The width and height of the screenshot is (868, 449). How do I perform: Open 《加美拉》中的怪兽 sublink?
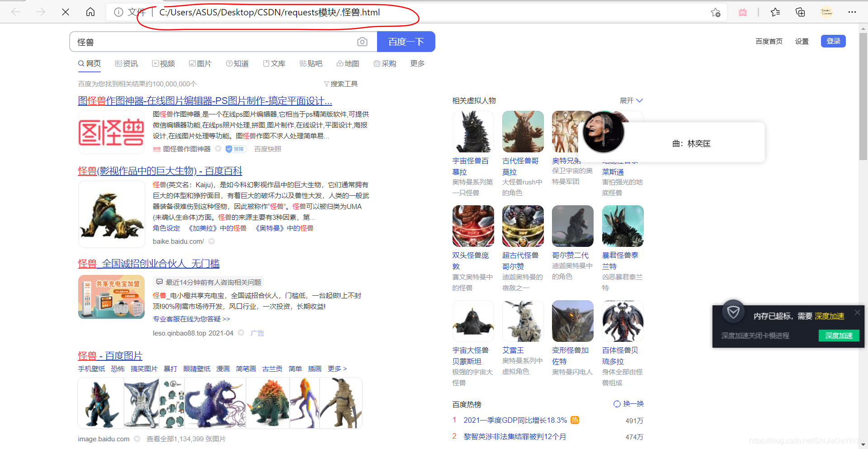click(216, 228)
